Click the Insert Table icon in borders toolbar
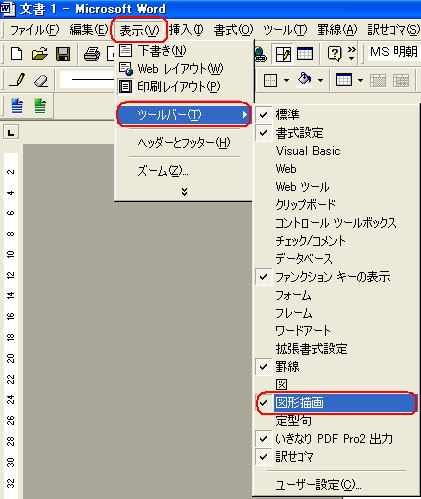 pyautogui.click(x=344, y=80)
